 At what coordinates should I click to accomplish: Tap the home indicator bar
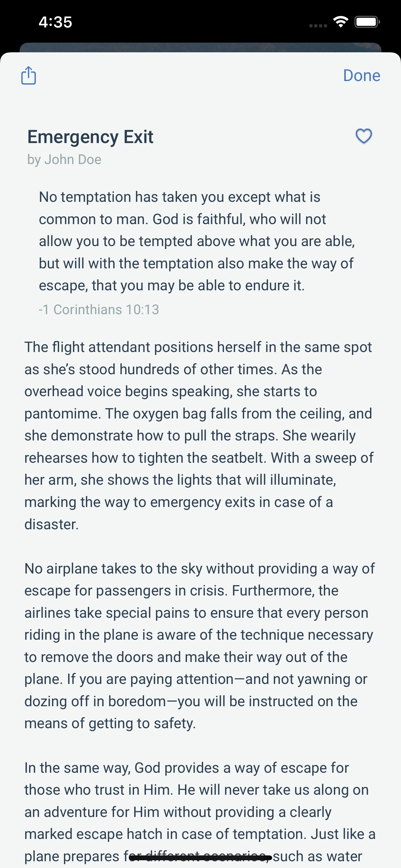[x=200, y=857]
